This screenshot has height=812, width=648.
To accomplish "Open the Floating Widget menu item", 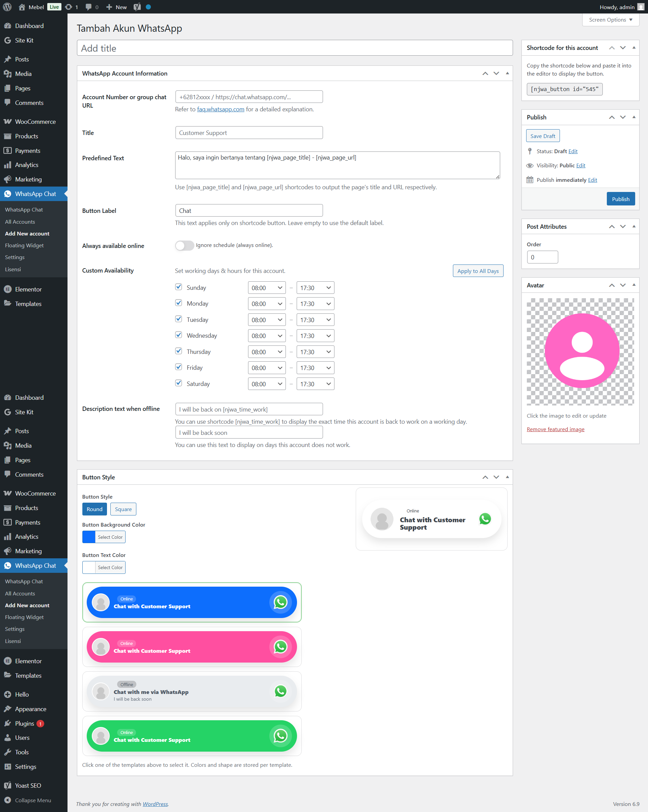I will click(x=24, y=245).
